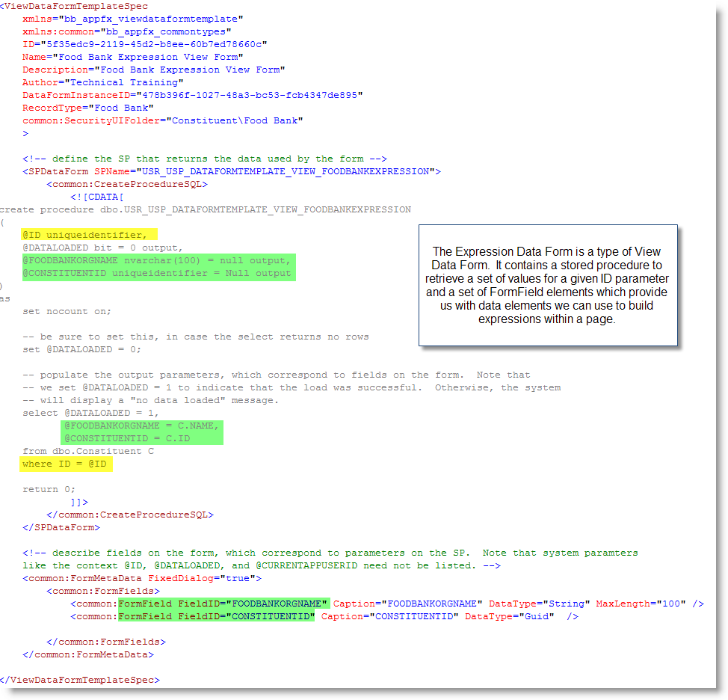Click the xmlns:common="bb_appfx_commontypes" line
The width and height of the screenshot is (728, 700).
(x=127, y=31)
